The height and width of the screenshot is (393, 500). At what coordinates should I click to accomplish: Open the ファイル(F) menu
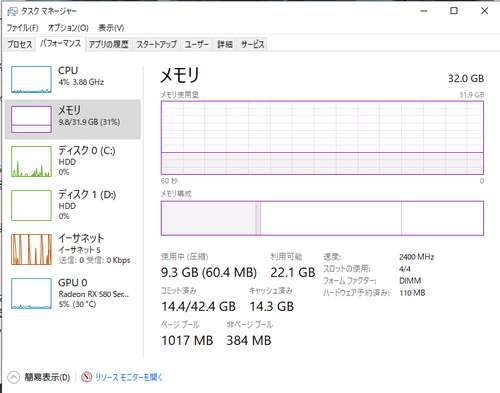click(23, 28)
